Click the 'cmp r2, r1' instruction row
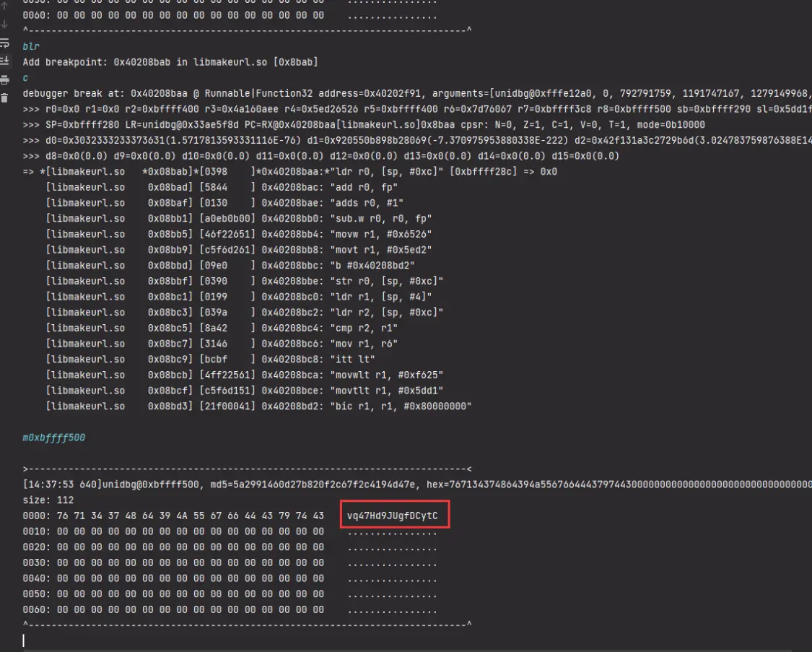 (222, 328)
